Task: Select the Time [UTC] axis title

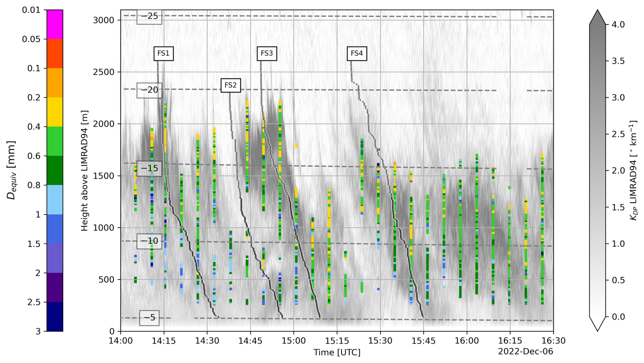Action: coord(337,352)
